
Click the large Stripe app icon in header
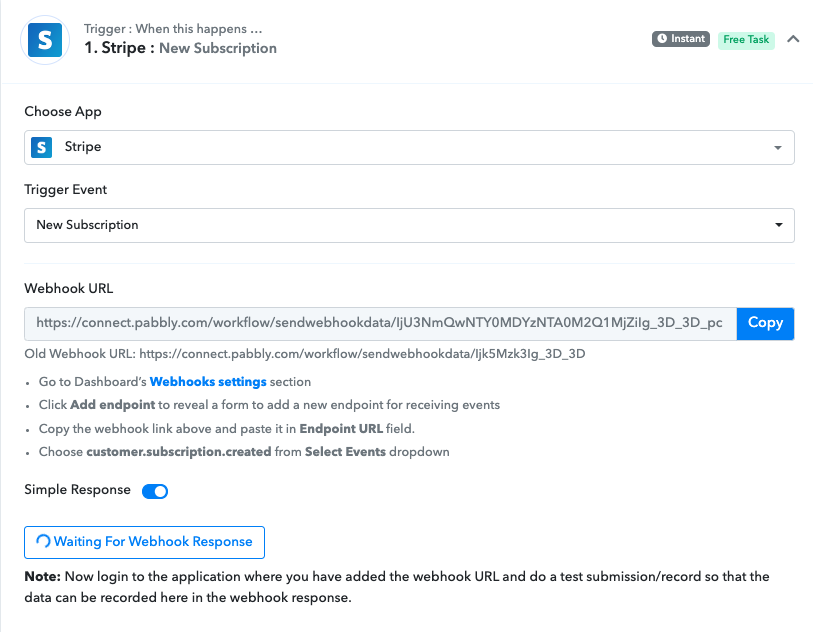[x=45, y=40]
